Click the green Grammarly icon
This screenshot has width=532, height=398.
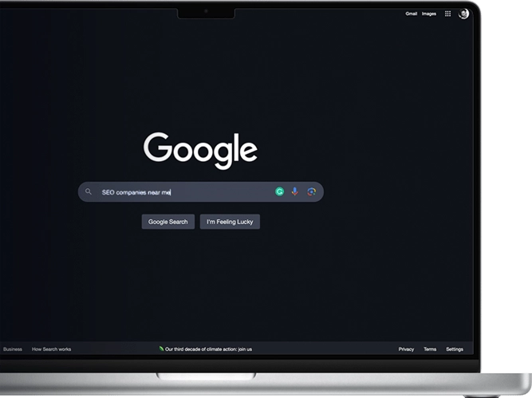pyautogui.click(x=280, y=192)
